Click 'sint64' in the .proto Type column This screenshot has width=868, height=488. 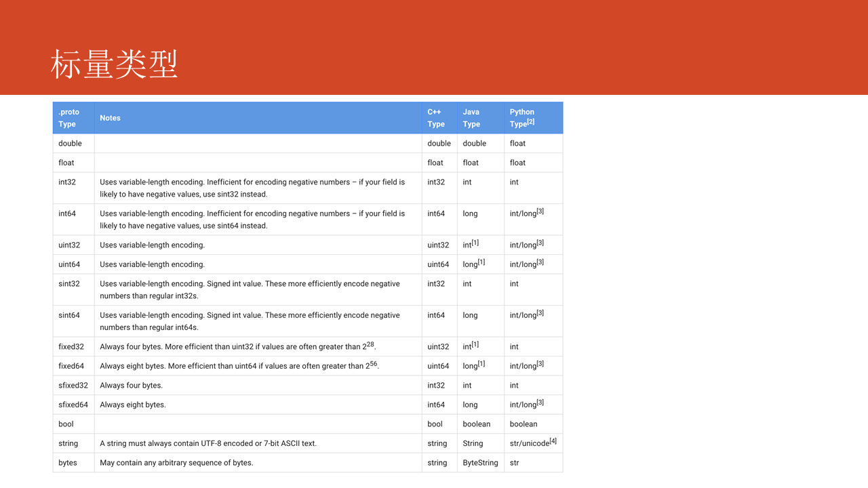(69, 315)
